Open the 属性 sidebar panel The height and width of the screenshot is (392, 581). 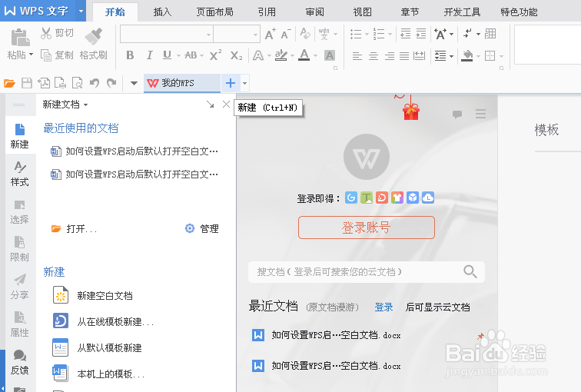tap(20, 324)
